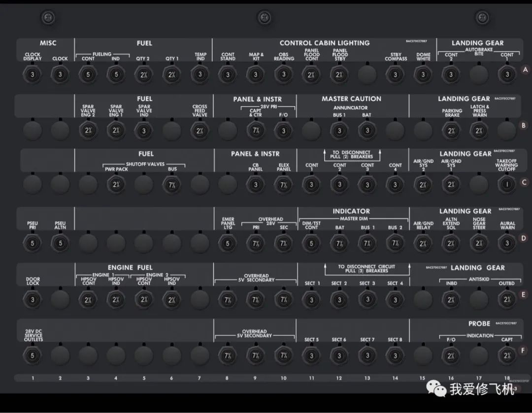The height and width of the screenshot is (413, 532).
Task: Pull the SECT 1 breaker
Action: 311,299
